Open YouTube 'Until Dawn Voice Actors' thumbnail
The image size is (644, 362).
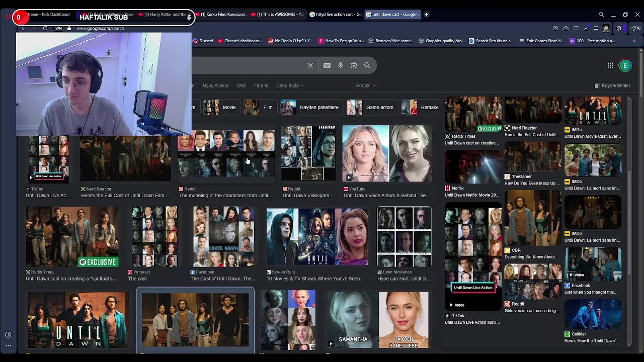(x=386, y=154)
